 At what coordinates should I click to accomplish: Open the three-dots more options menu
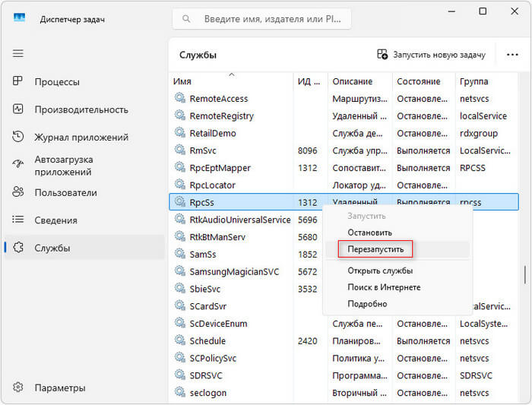click(x=507, y=55)
